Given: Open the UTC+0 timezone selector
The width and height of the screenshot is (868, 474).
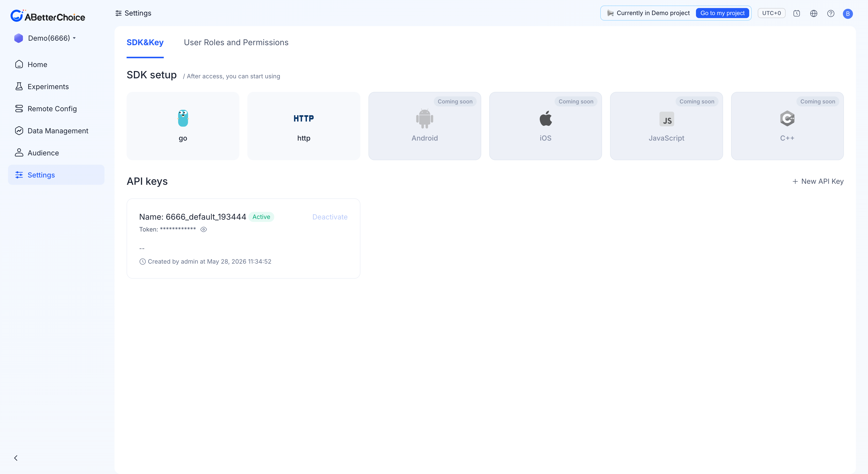Looking at the screenshot, I should coord(771,13).
